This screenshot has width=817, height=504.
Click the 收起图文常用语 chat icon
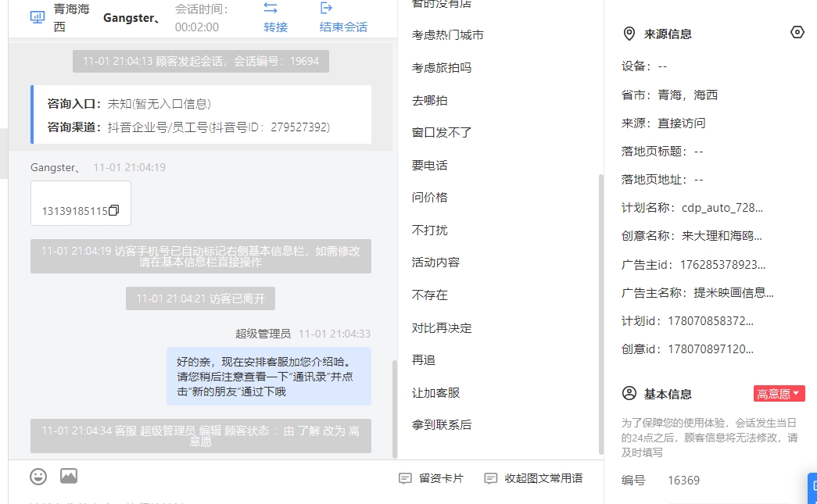[490, 478]
